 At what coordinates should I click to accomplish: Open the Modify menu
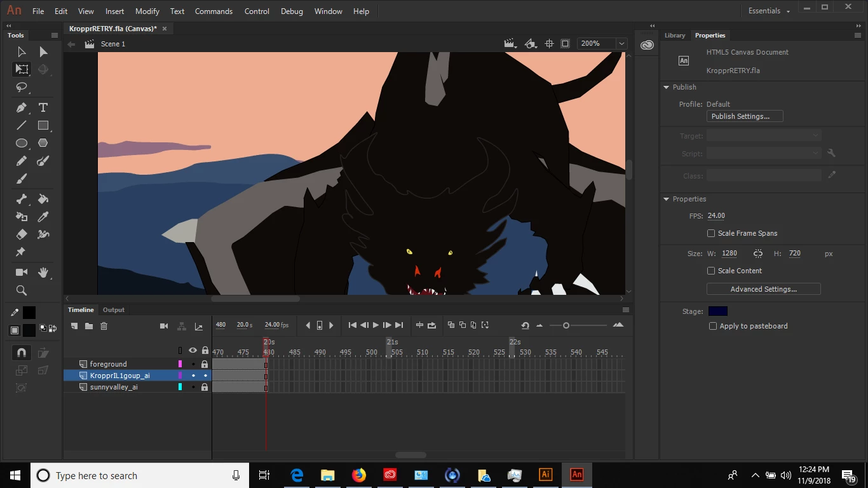147,11
